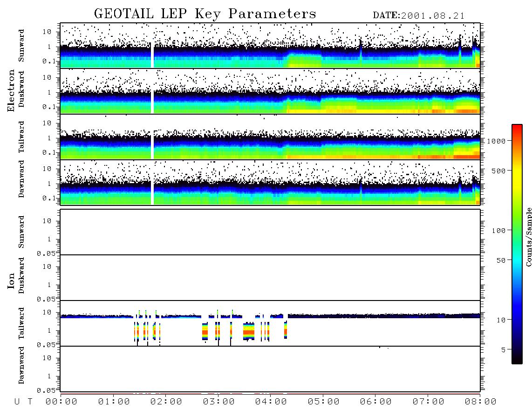This screenshot has width=532, height=410.
Task: Click the 05:00 time tick label
Action: tap(323, 402)
